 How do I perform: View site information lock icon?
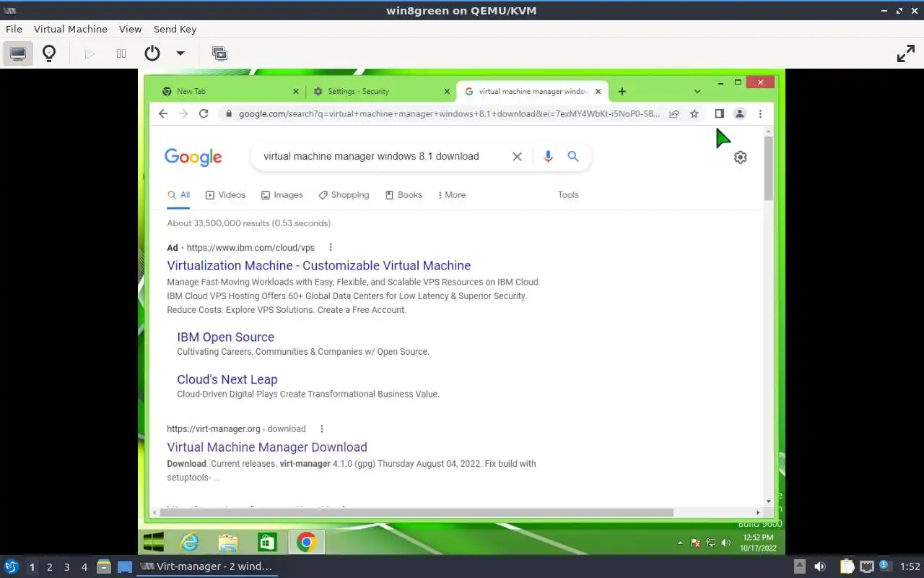[x=229, y=113]
